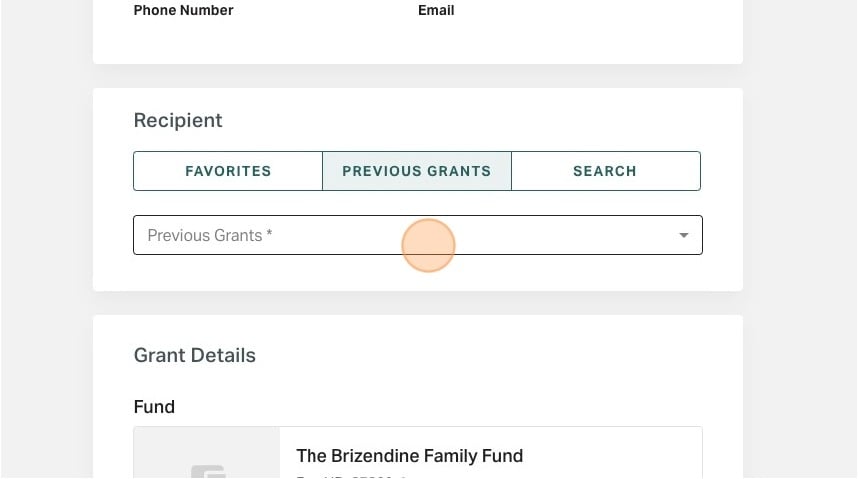Click the asterisk in Previous Grants label
The height and width of the screenshot is (479, 858).
pyautogui.click(x=269, y=234)
